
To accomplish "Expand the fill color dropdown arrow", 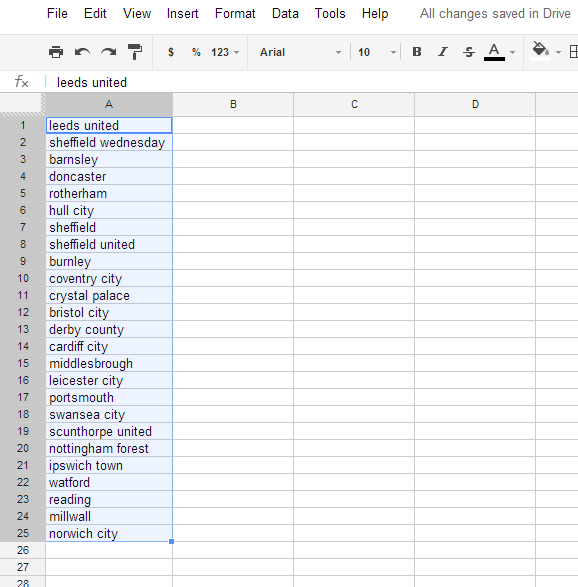I will [x=558, y=52].
